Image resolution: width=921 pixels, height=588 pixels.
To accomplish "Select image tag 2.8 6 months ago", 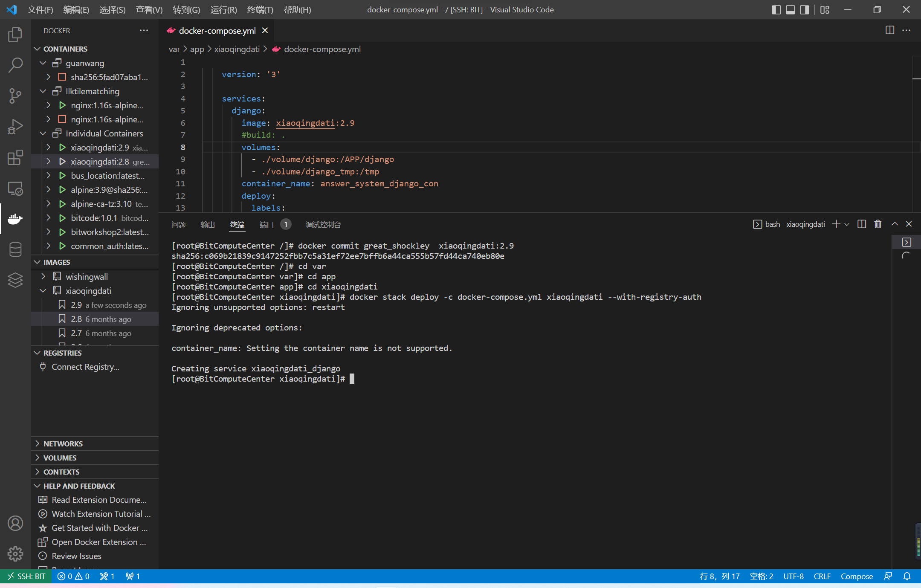I will 95,319.
